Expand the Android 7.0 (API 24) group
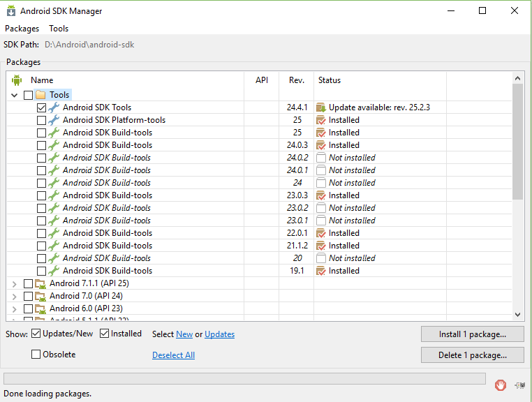The image size is (532, 402). (x=14, y=297)
